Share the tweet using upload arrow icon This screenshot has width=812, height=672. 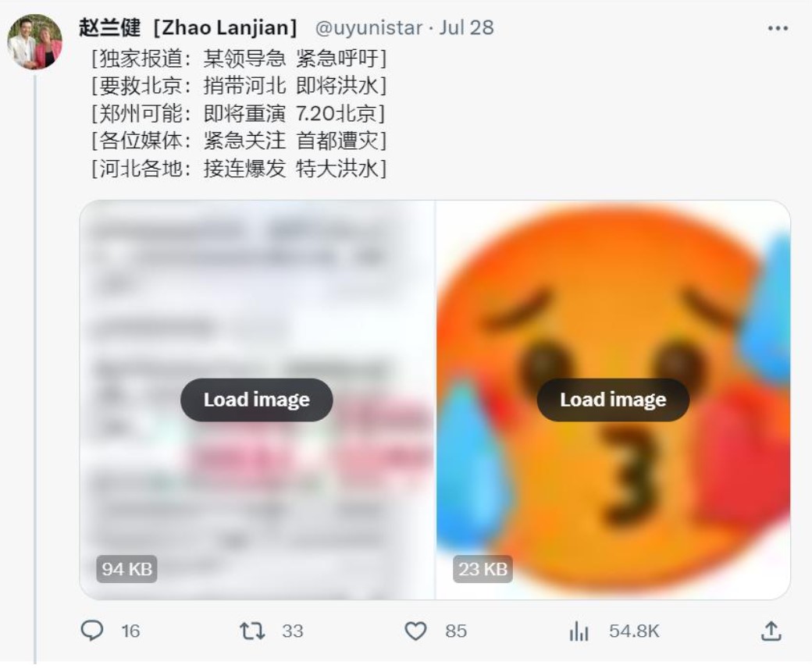tap(771, 631)
